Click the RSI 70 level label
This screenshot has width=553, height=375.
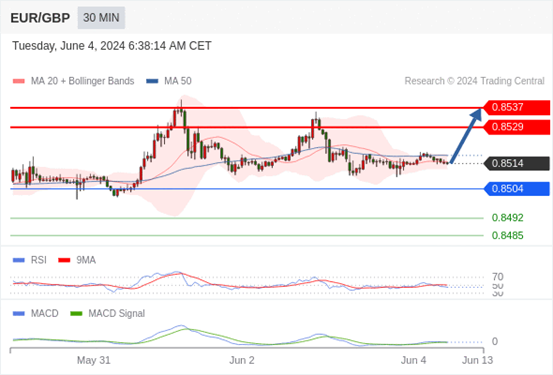pos(498,277)
